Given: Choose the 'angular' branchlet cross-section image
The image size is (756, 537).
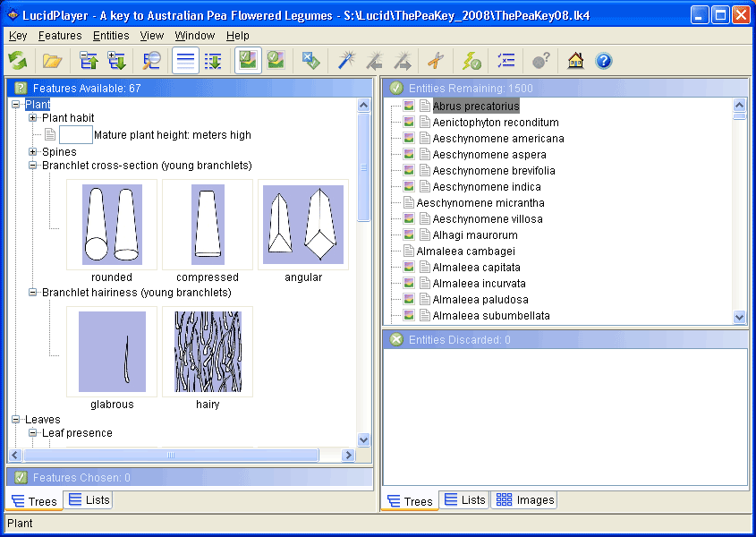Looking at the screenshot, I should pyautogui.click(x=303, y=225).
